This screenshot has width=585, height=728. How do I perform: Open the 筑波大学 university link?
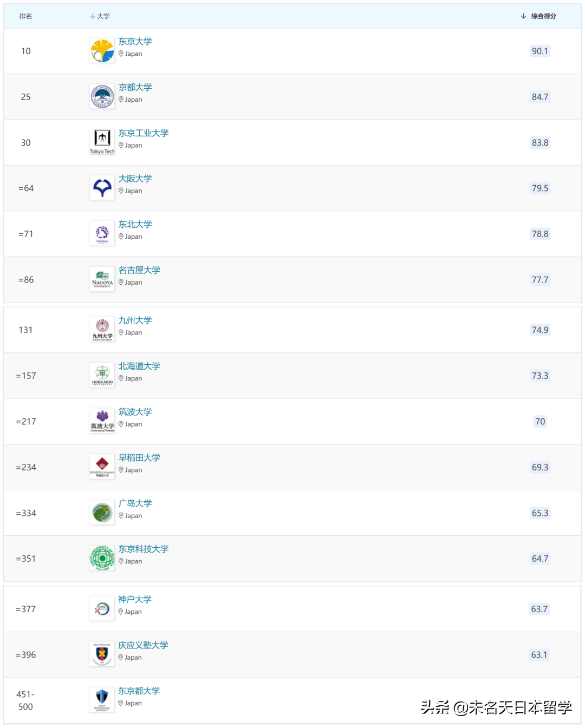(x=135, y=411)
